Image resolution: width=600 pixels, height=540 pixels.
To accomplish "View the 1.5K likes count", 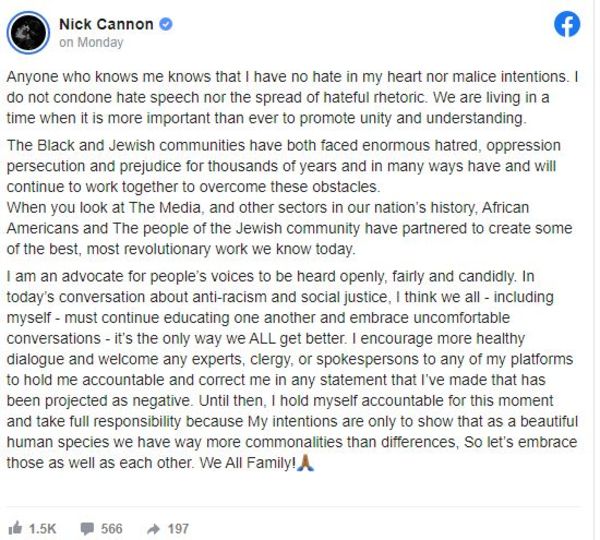I will (x=42, y=529).
